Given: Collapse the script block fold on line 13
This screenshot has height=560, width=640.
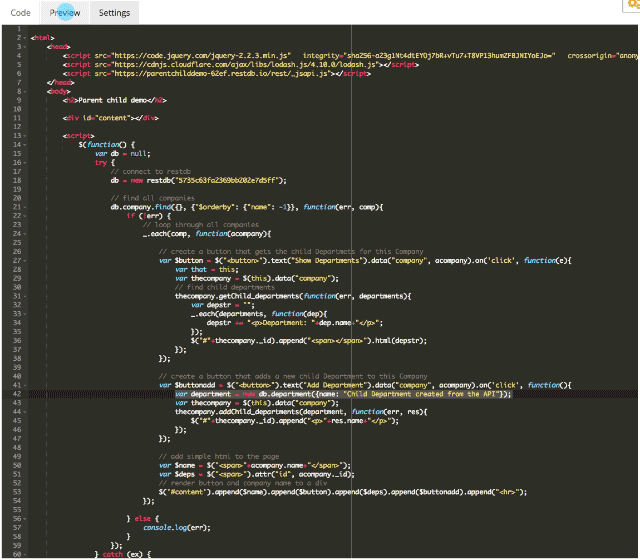Looking at the screenshot, I should click(25, 136).
